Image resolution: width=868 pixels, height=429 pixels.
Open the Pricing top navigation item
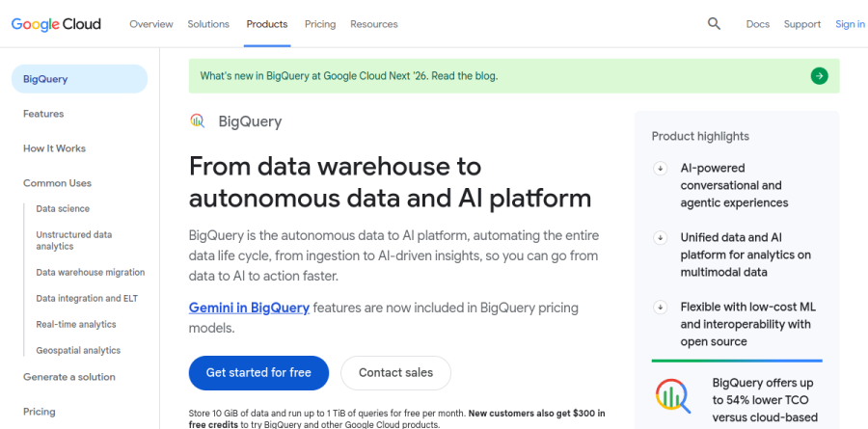(320, 24)
